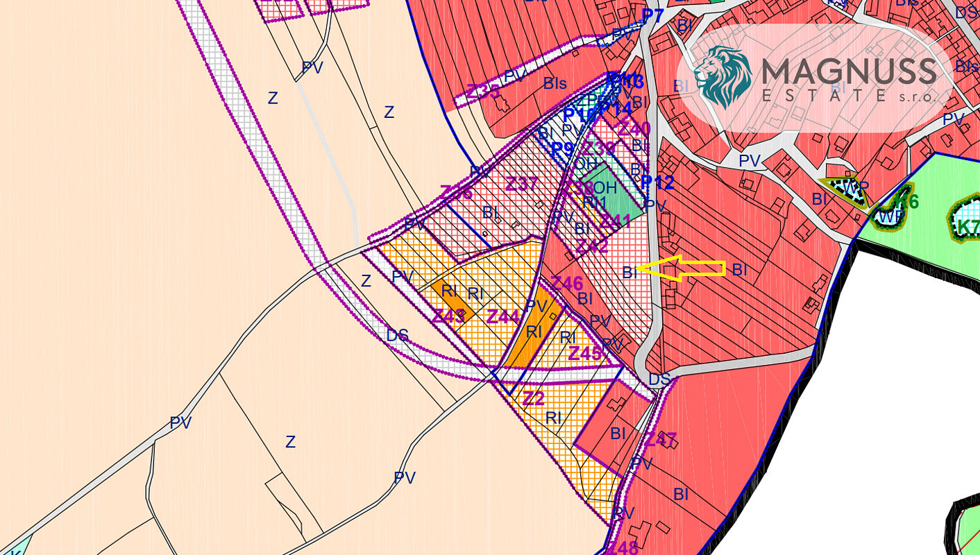Click the blue P14 label
This screenshot has width=980, height=555.
click(616, 109)
